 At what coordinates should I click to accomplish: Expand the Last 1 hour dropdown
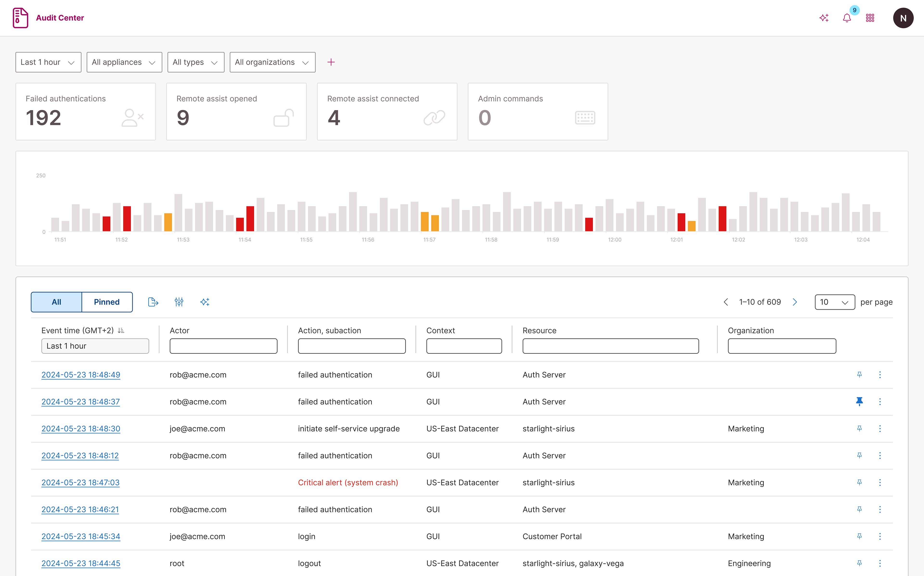pos(48,62)
